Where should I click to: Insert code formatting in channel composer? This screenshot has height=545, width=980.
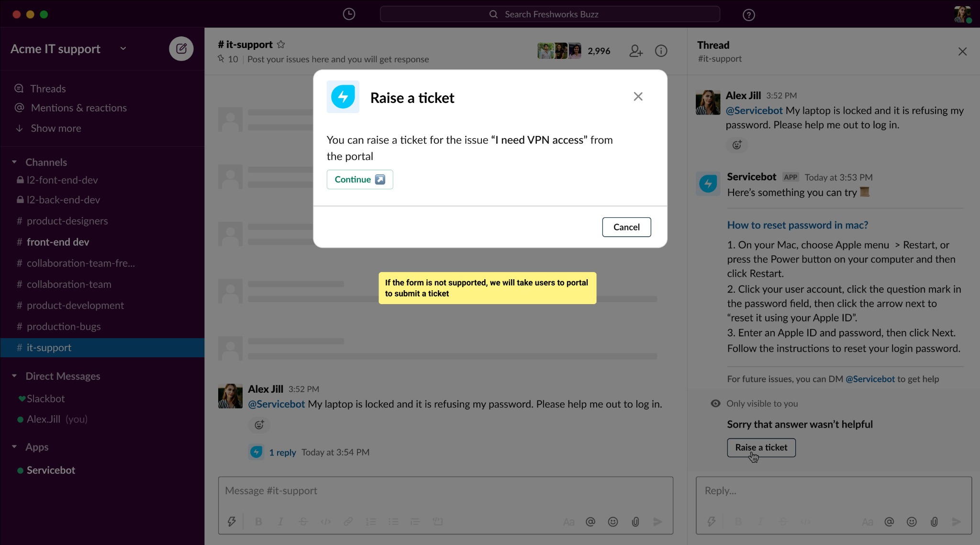pyautogui.click(x=325, y=522)
